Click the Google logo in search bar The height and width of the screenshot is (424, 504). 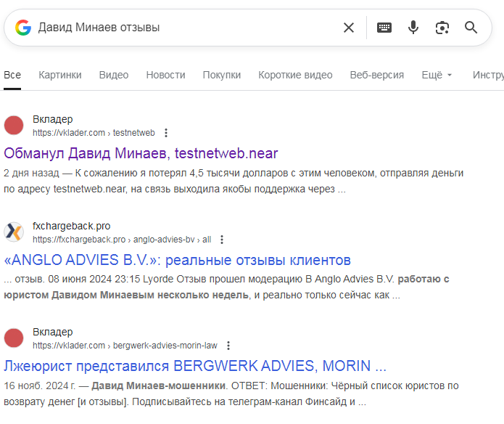click(23, 28)
